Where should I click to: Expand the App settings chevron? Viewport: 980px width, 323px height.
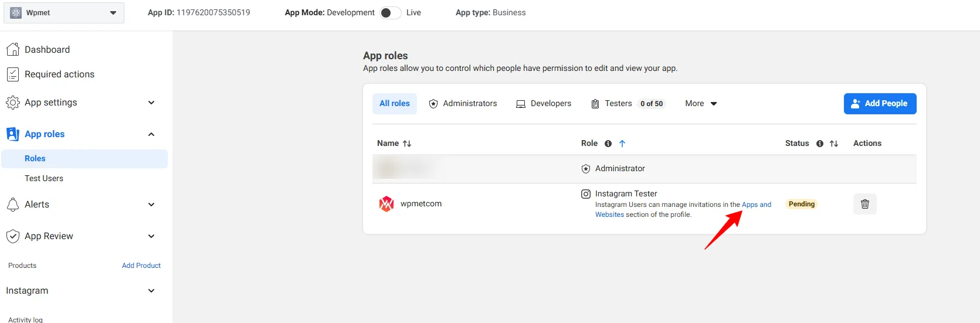(151, 103)
